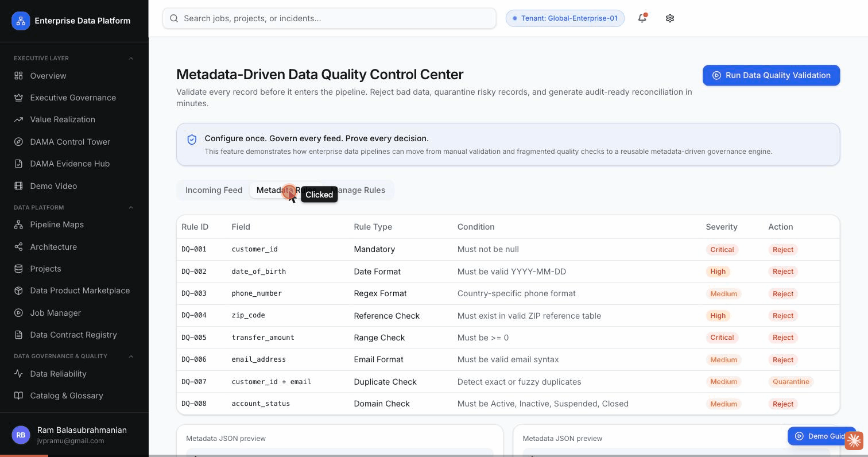Click the Condition column header
The image size is (868, 457).
click(476, 227)
